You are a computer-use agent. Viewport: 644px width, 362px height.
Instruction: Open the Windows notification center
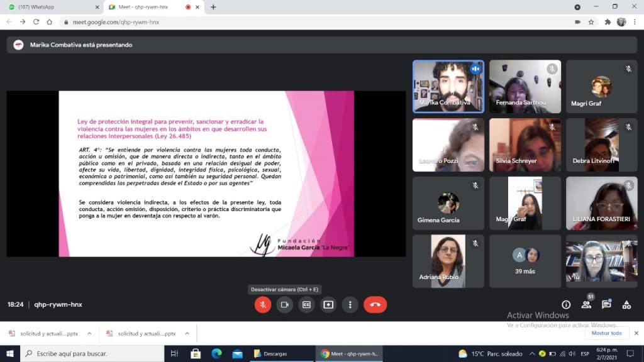click(x=630, y=353)
